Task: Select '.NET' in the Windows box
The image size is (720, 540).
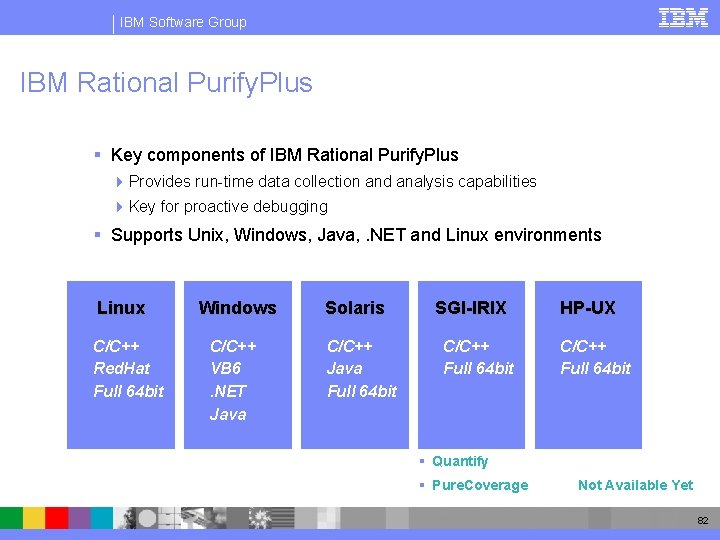Action: click(x=228, y=391)
